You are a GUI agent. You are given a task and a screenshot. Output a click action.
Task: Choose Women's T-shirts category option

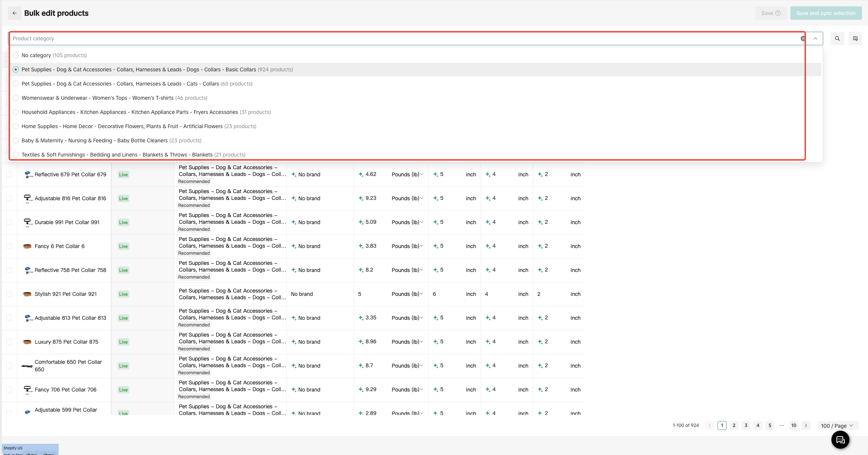[x=16, y=98]
